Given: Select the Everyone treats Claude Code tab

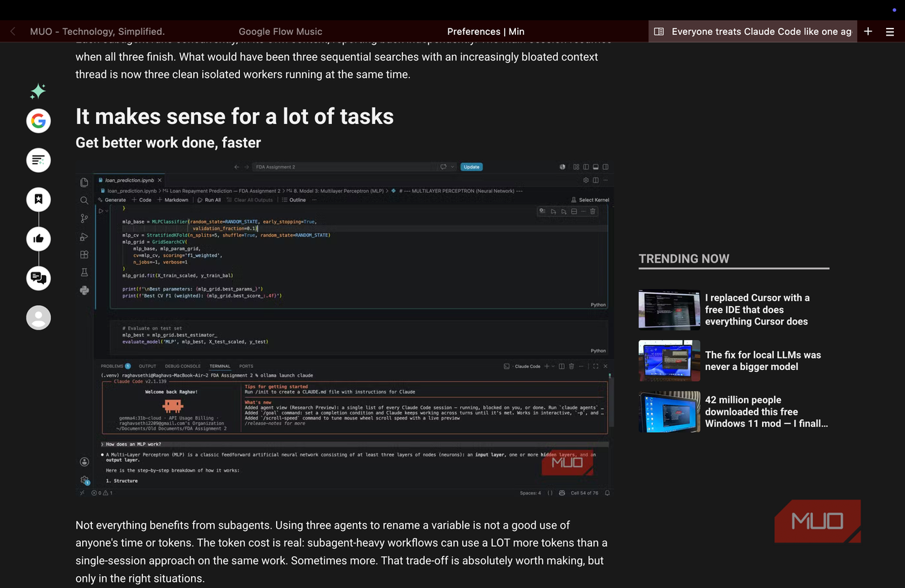Looking at the screenshot, I should pos(753,31).
